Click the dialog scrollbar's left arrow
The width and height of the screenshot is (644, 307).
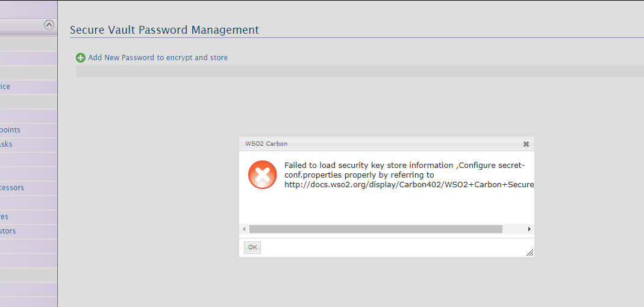[x=244, y=229]
